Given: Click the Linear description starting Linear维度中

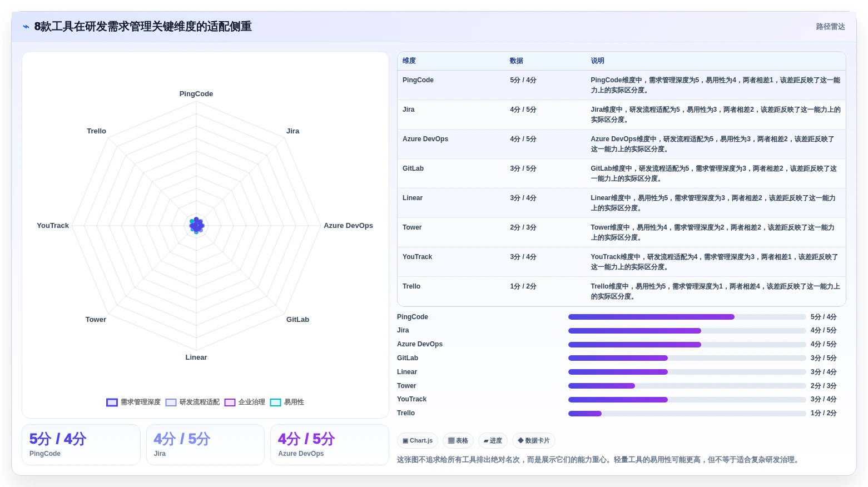Looking at the screenshot, I should pos(713,203).
